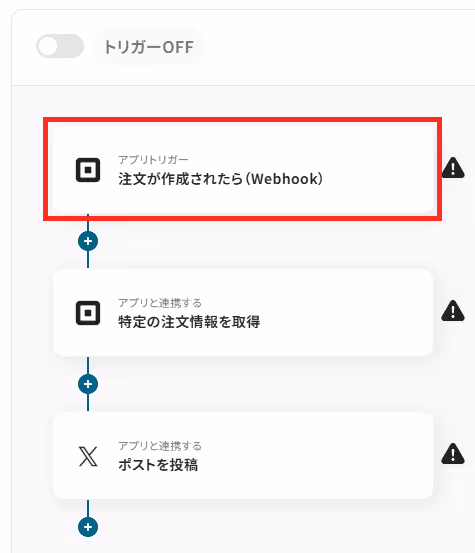Add step below 特定の注文情報を取得

click(88, 384)
